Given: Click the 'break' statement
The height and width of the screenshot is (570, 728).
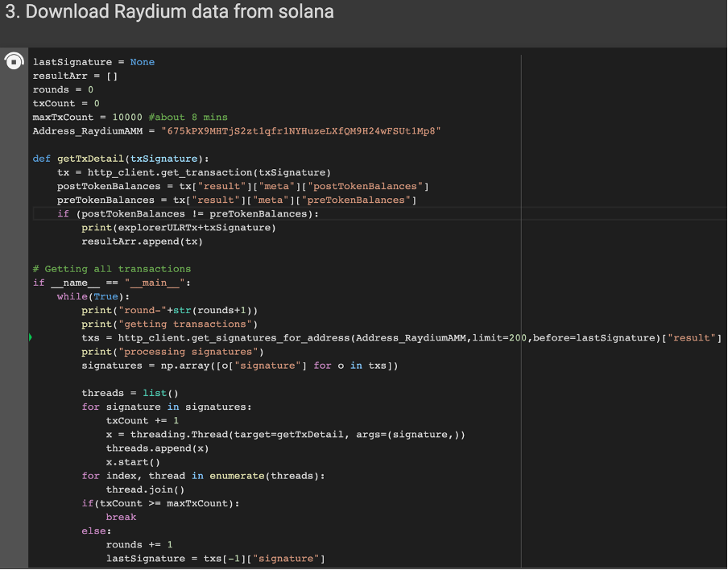Looking at the screenshot, I should click(x=121, y=518).
